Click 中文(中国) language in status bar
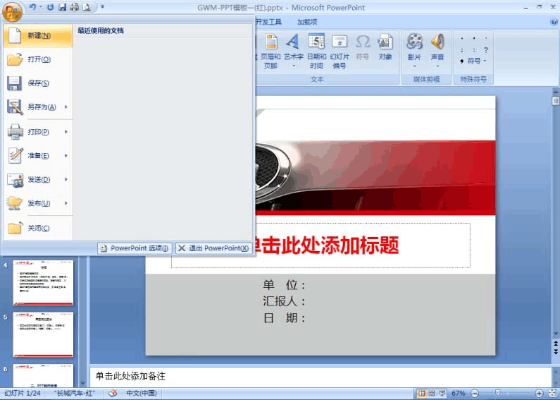This screenshot has height=400, width=560. coord(141,393)
